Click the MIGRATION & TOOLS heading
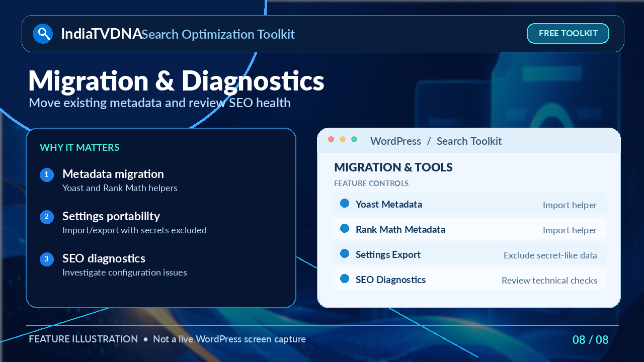Viewport: 644px width, 362px height. click(x=393, y=167)
